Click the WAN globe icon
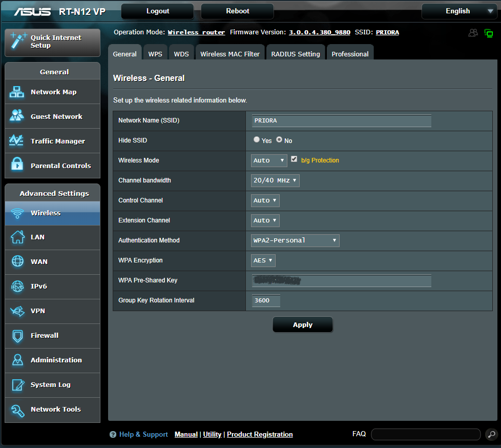This screenshot has width=501, height=448. click(17, 261)
